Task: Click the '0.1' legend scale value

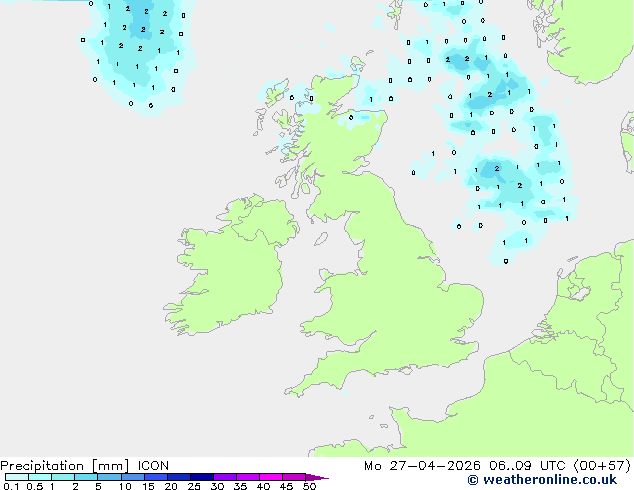Action: tap(11, 486)
